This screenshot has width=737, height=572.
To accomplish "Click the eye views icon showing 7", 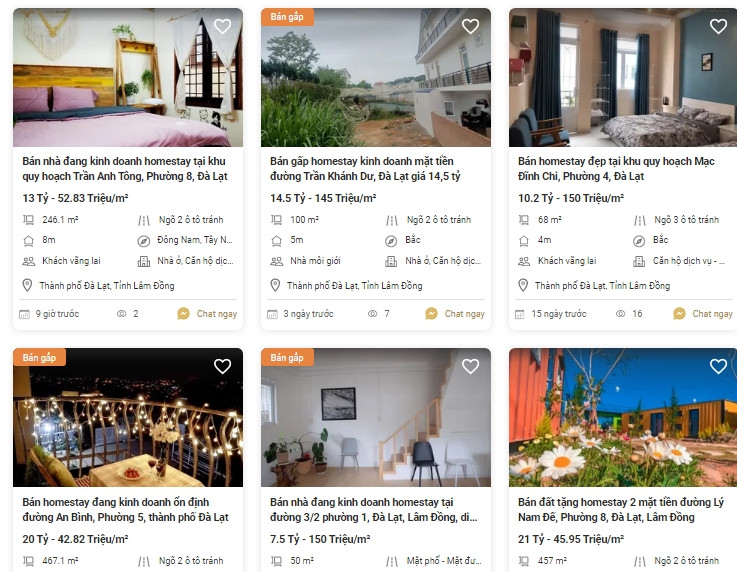I will click(x=372, y=313).
